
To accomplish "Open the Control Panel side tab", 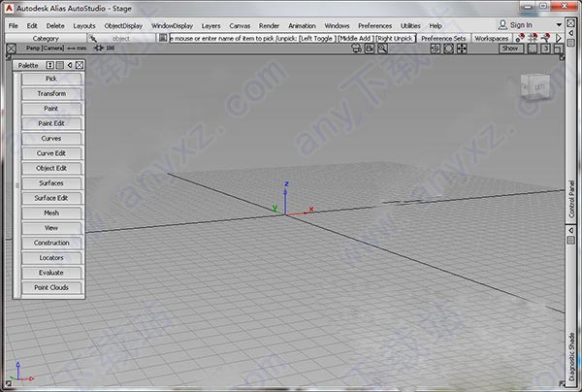I will tap(571, 199).
